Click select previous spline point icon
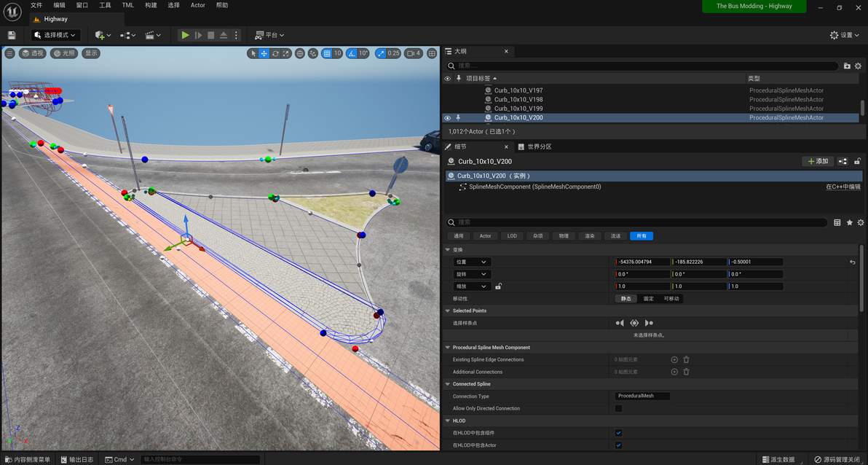The height and width of the screenshot is (465, 868). click(x=620, y=323)
